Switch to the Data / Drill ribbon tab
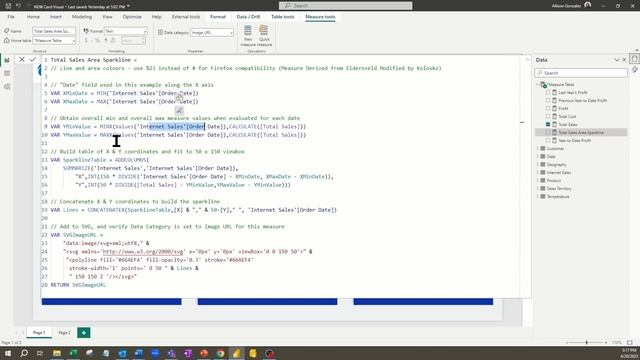Viewport: 640px width, 360px height. (x=248, y=17)
